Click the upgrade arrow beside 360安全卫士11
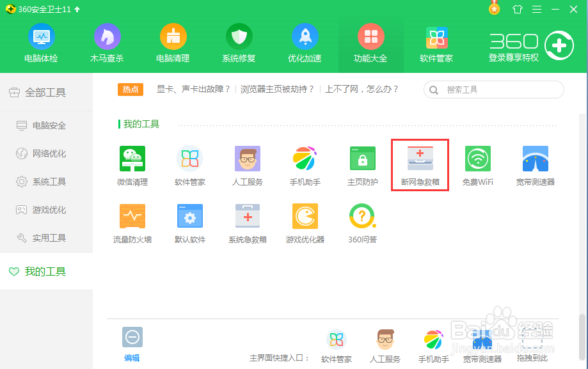Viewport: 588px width, 369px height. tap(77, 9)
